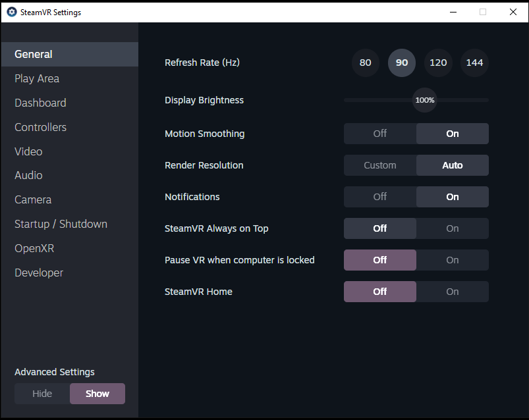Viewport: 529px width, 420px height.
Task: Minimize the SteamVR Settings window
Action: point(453,12)
